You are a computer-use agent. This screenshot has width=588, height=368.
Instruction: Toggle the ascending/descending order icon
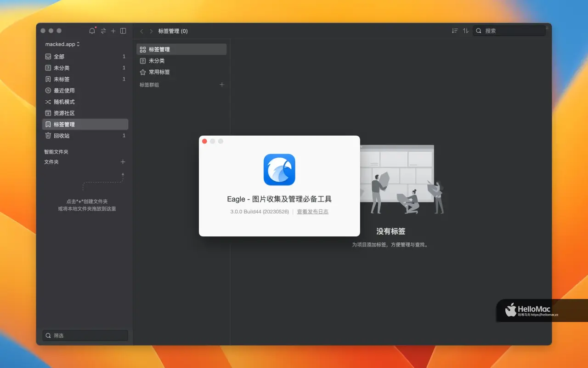click(x=466, y=31)
